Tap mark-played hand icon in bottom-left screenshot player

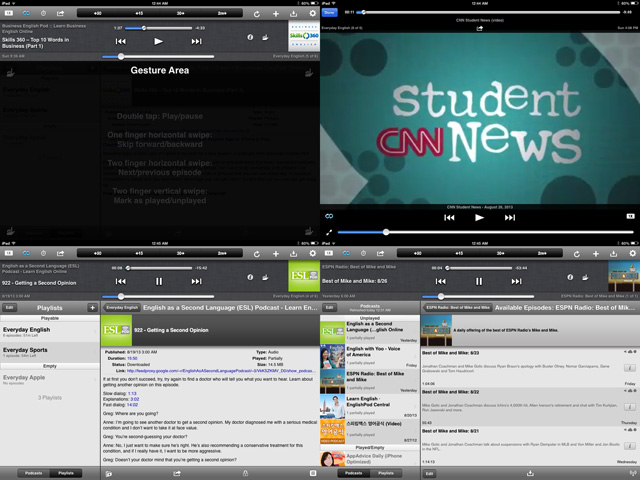click(x=265, y=277)
